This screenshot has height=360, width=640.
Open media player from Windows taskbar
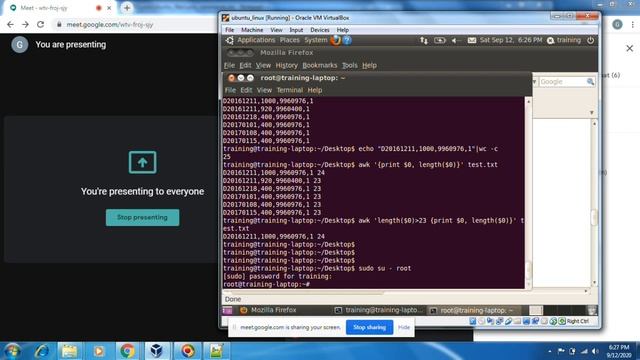click(98, 351)
